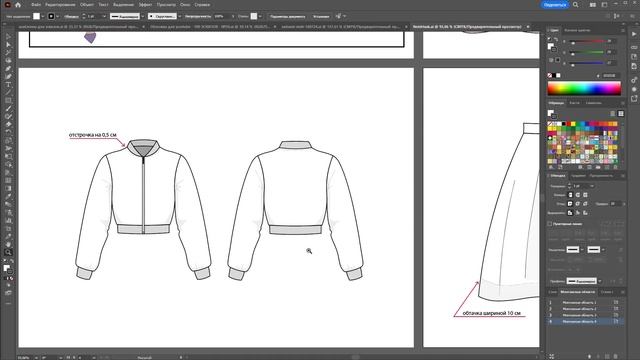640x360 pixels.
Task: Open the Файл menu
Action: click(36, 5)
